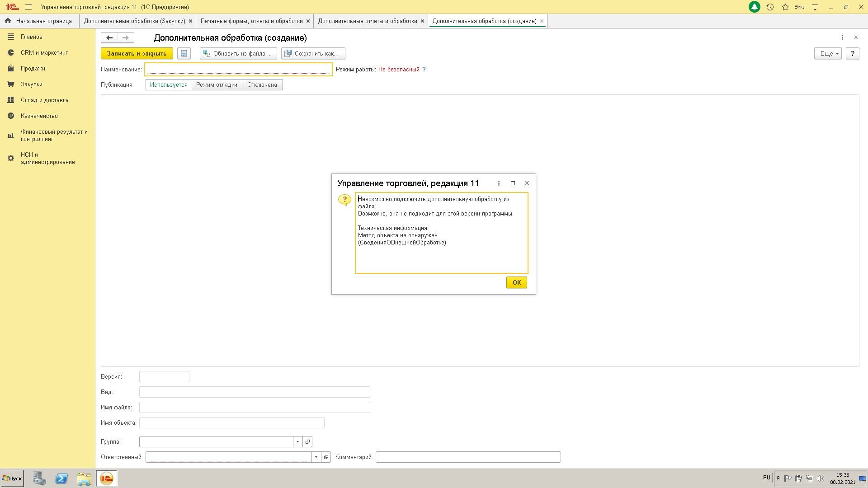Click help question mark near Режим работы
This screenshot has height=488, width=868.
424,69
